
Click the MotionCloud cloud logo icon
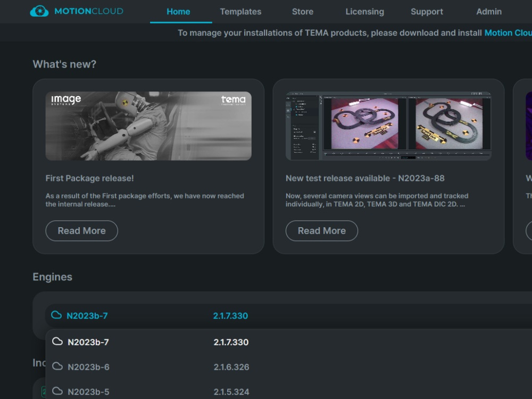(39, 11)
